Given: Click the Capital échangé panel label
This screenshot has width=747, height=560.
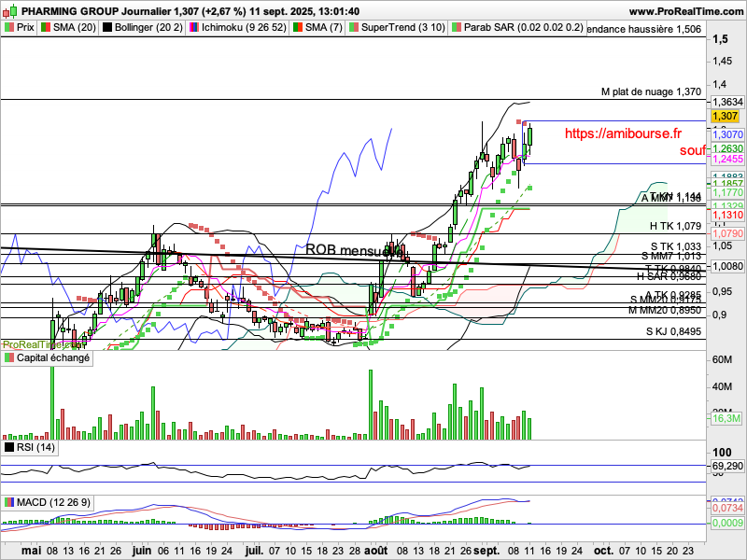Looking at the screenshot, I should [47, 358].
